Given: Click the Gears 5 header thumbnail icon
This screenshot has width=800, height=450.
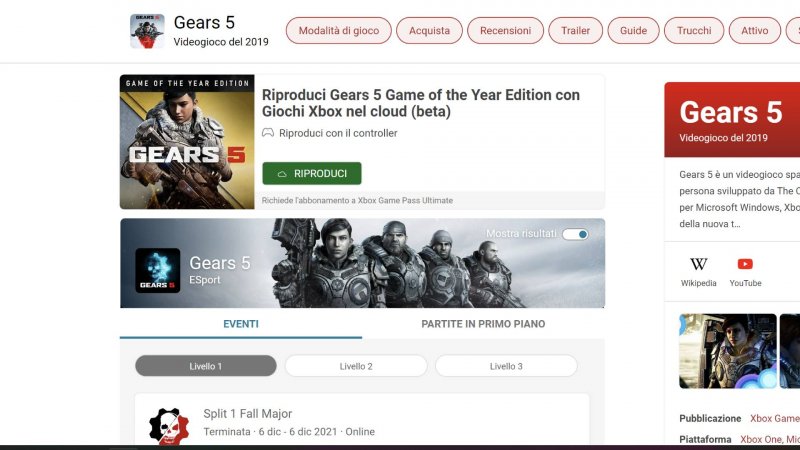Looking at the screenshot, I should click(x=147, y=31).
